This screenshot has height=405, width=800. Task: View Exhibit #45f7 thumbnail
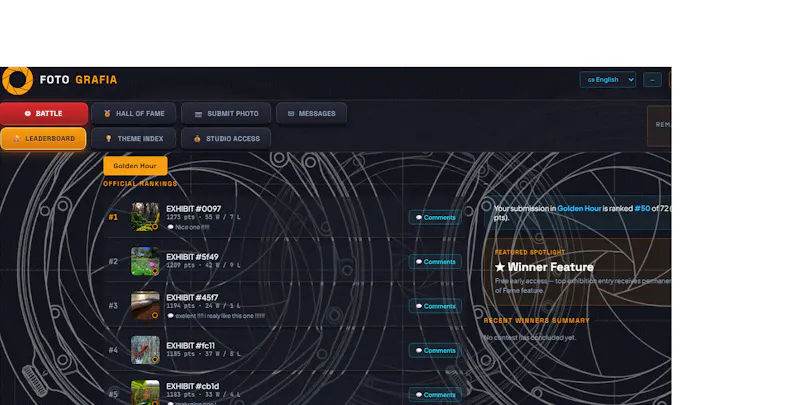point(145,306)
